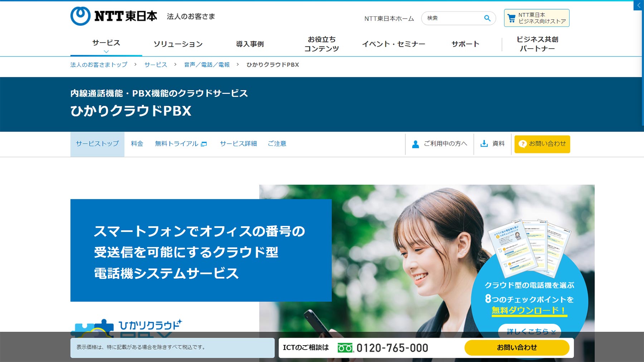Image resolution: width=644 pixels, height=362 pixels.
Task: Open the ソリューション menu item
Action: (178, 44)
